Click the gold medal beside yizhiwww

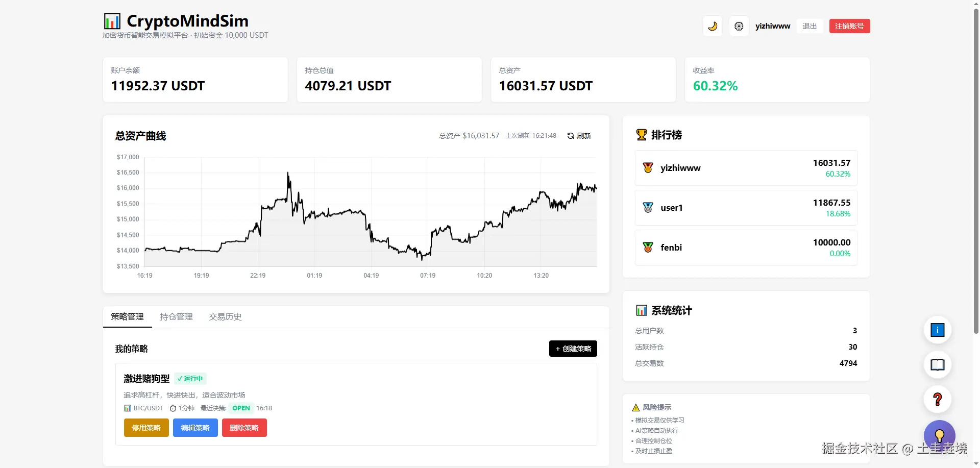648,168
